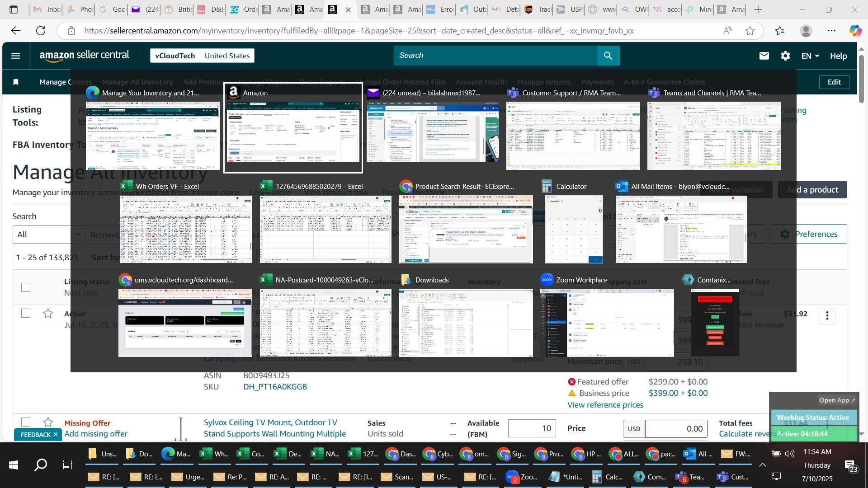Screen dimensions: 868x488
Task: Open the USD currency selector for Price
Action: tap(634, 428)
